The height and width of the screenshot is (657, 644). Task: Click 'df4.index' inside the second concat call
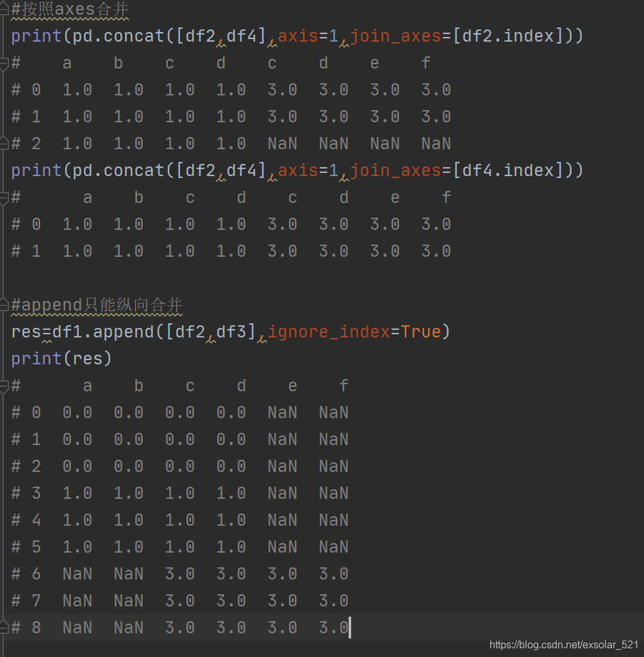tap(508, 170)
